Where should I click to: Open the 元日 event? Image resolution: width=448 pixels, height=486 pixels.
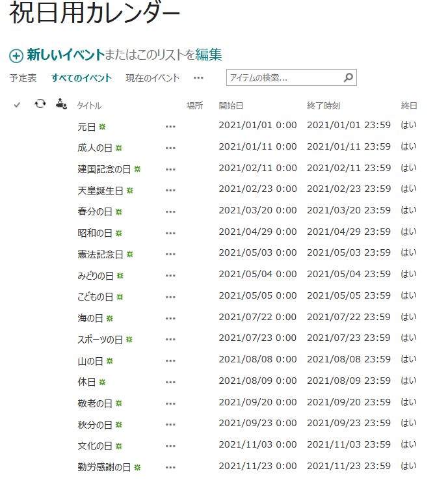click(86, 127)
